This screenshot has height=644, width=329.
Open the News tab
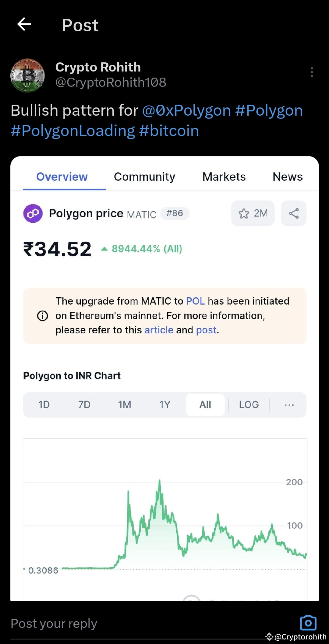287,177
